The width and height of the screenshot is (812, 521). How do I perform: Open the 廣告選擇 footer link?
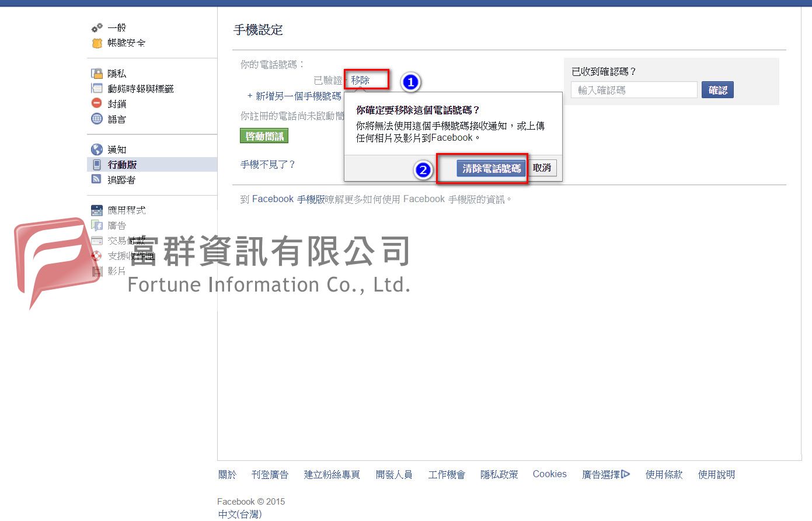(x=601, y=474)
